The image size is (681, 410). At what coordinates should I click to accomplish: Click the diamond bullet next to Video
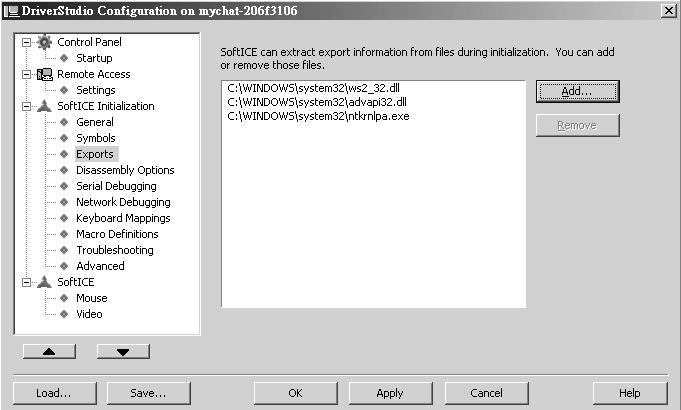64,314
